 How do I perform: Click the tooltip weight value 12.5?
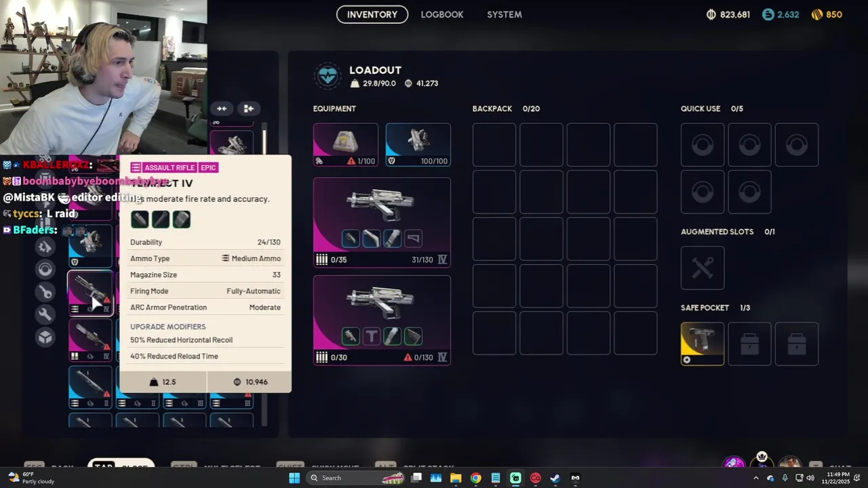coord(163,382)
